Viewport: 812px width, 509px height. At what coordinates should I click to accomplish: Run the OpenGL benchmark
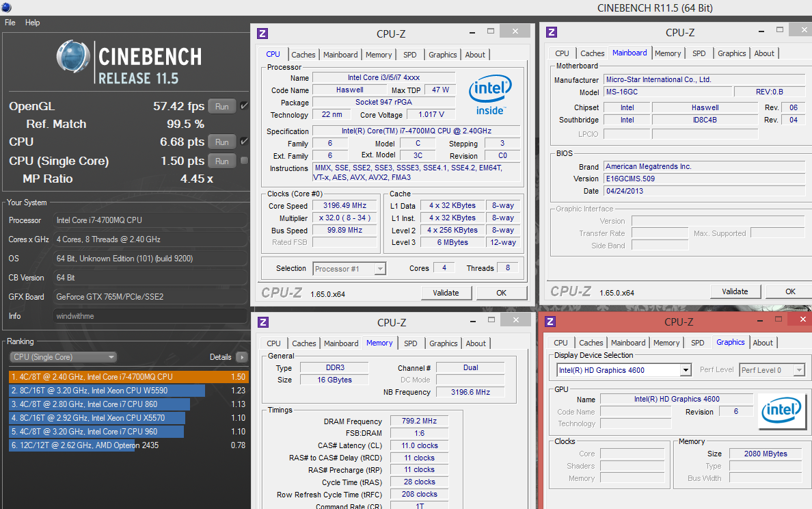coord(221,106)
